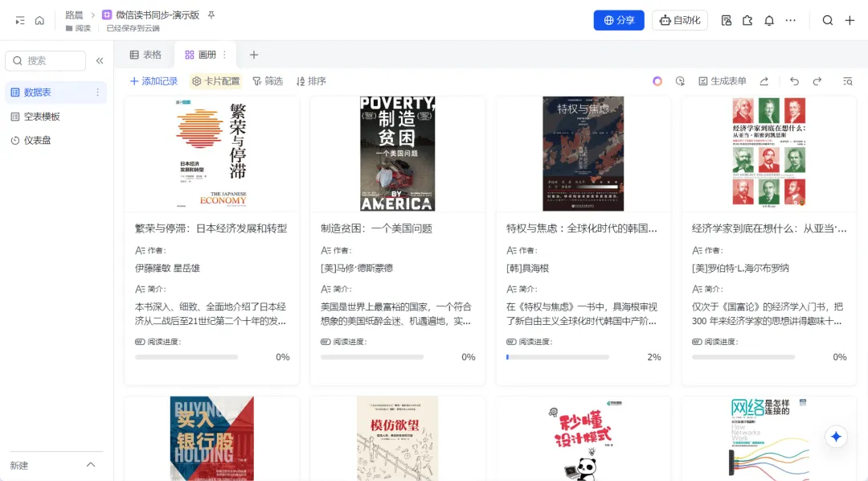Open the template/document info icon
This screenshot has width=868, height=481.
pyautogui.click(x=727, y=20)
